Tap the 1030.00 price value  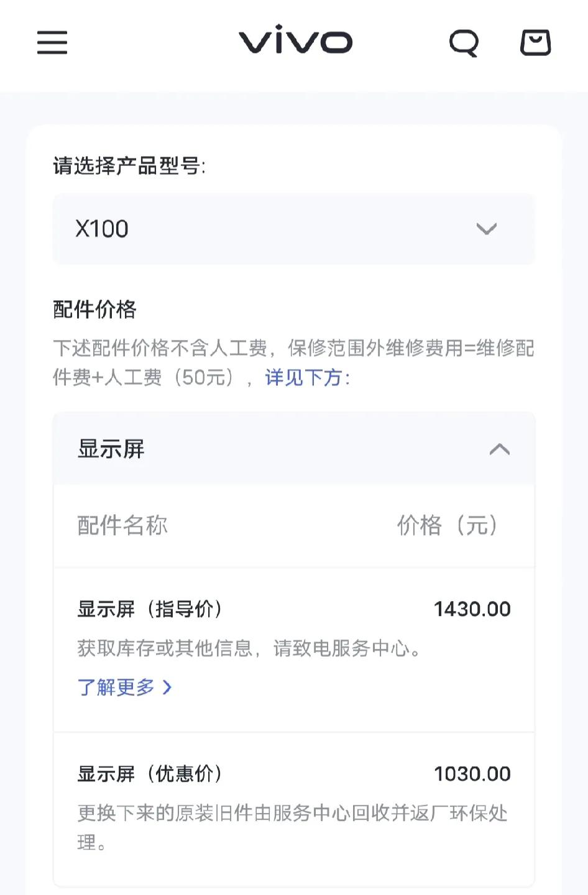coord(472,774)
